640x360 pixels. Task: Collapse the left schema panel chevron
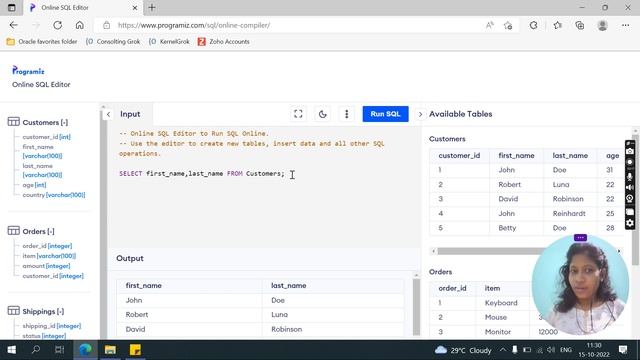point(108,114)
